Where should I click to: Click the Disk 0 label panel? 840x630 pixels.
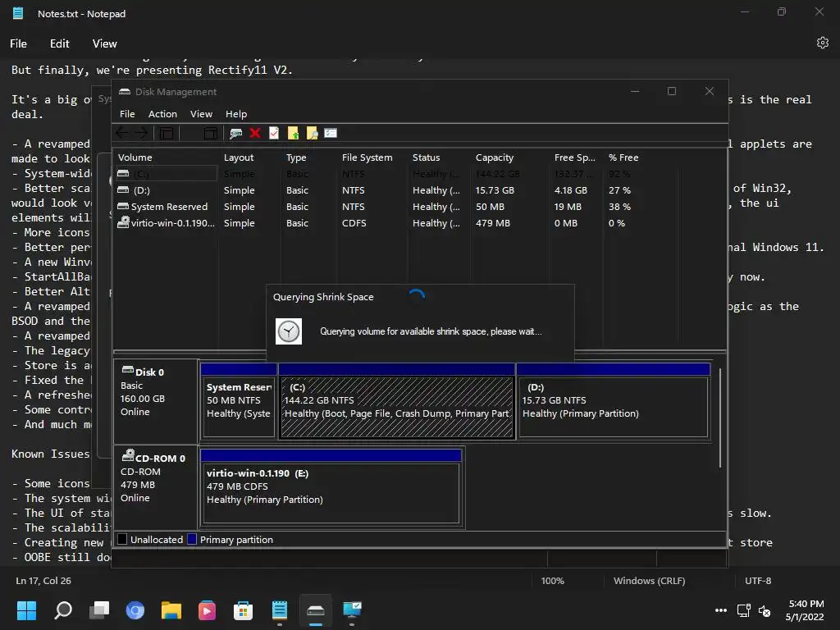(x=156, y=401)
